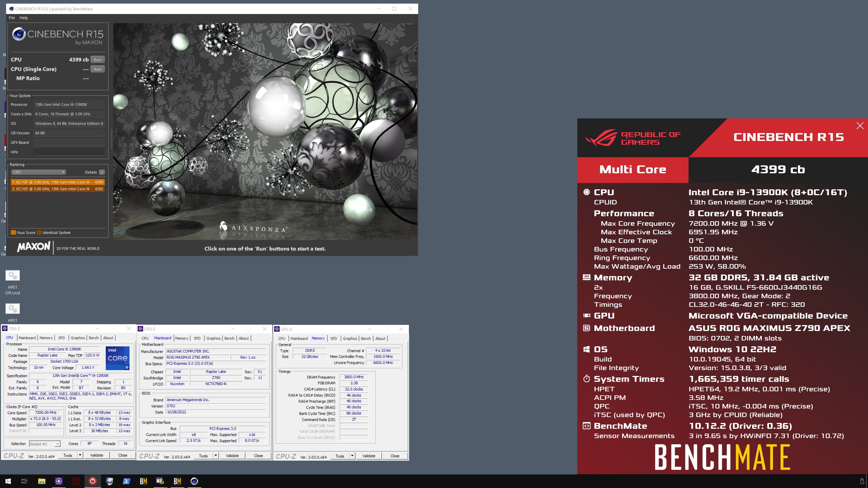
Task: Click the MAXON logo in Cinebench footer
Action: click(x=34, y=247)
